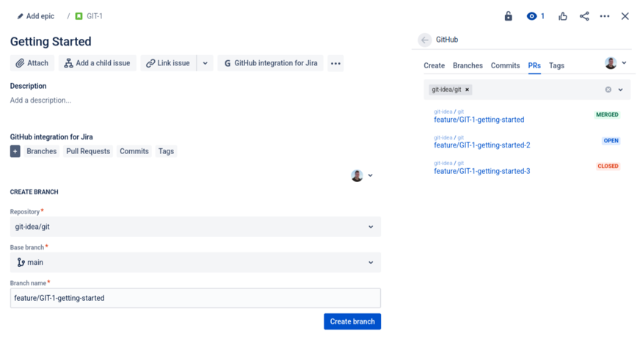Click the blue plus icon near Branches
The height and width of the screenshot is (364, 640).
[15, 151]
